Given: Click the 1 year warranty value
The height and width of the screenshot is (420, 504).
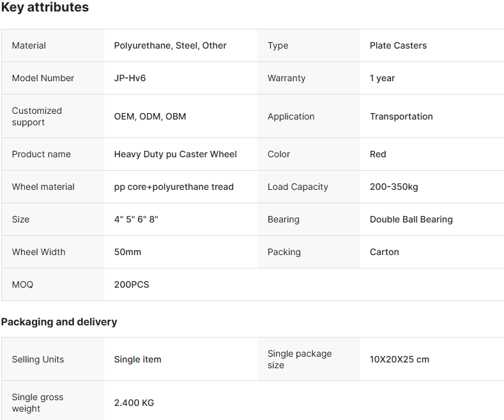Looking at the screenshot, I should click(382, 78).
